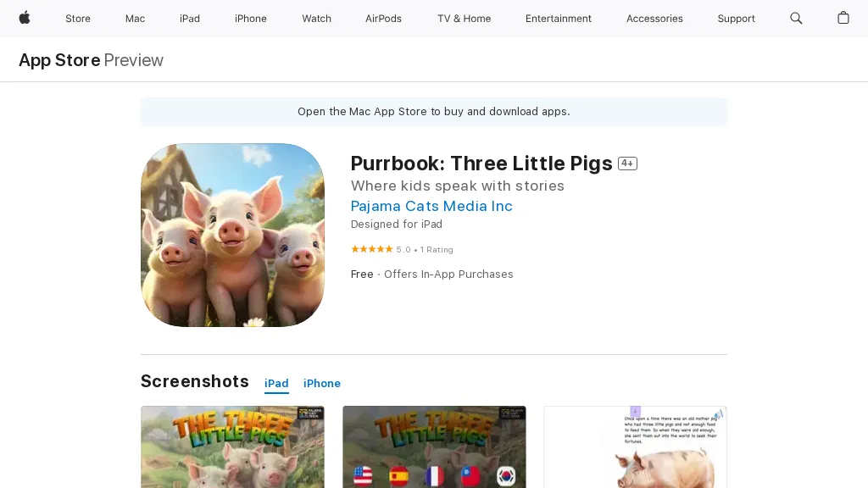This screenshot has height=488, width=868.
Task: Open the Store menu item
Action: coord(78,19)
